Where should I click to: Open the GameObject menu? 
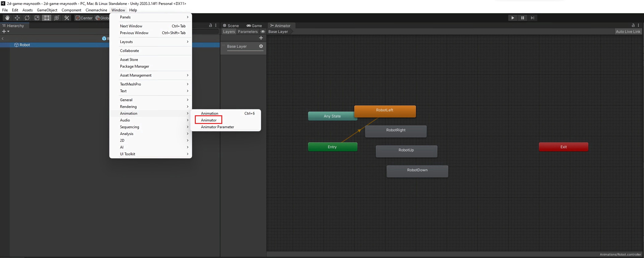(x=47, y=10)
